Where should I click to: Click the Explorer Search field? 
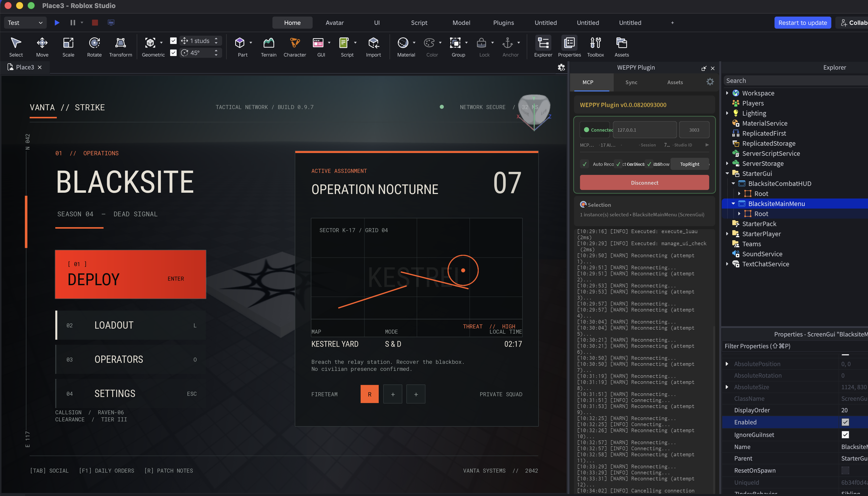(796, 81)
